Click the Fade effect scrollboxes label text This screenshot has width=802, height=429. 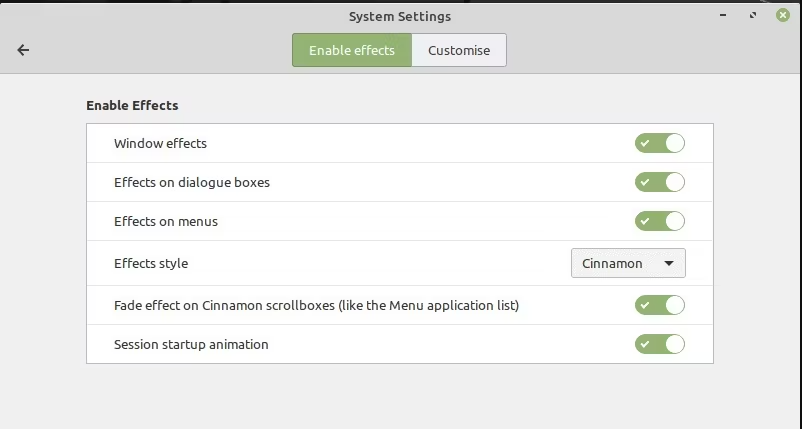[316, 305]
